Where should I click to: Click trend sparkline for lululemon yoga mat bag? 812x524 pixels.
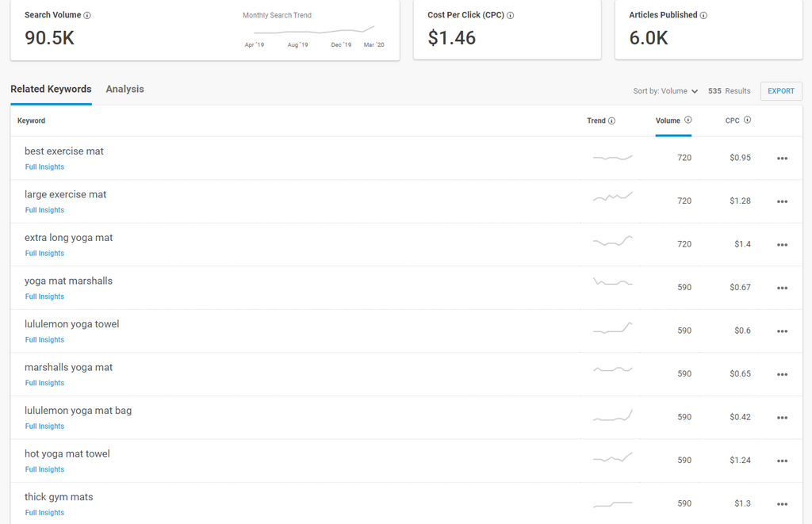click(x=612, y=416)
